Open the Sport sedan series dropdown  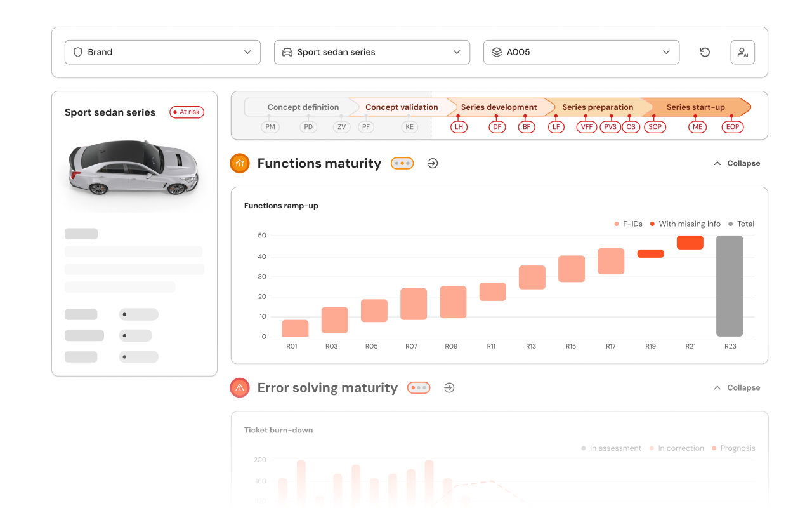click(x=372, y=52)
